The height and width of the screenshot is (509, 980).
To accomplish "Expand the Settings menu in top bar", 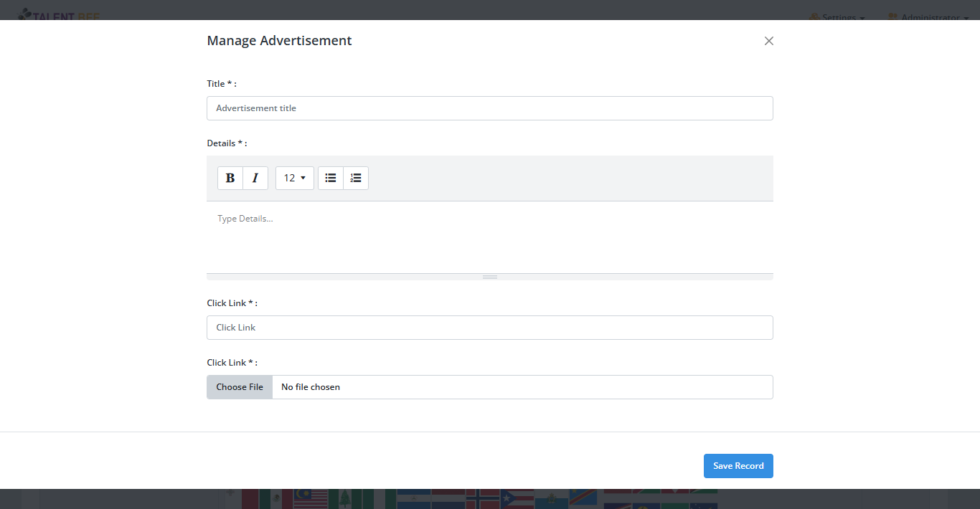I will tap(837, 16).
